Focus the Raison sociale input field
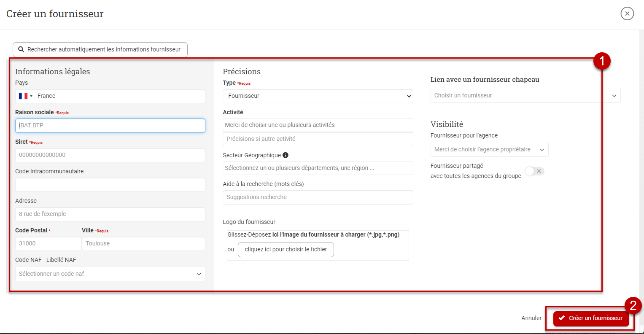This screenshot has height=334, width=644. [110, 126]
